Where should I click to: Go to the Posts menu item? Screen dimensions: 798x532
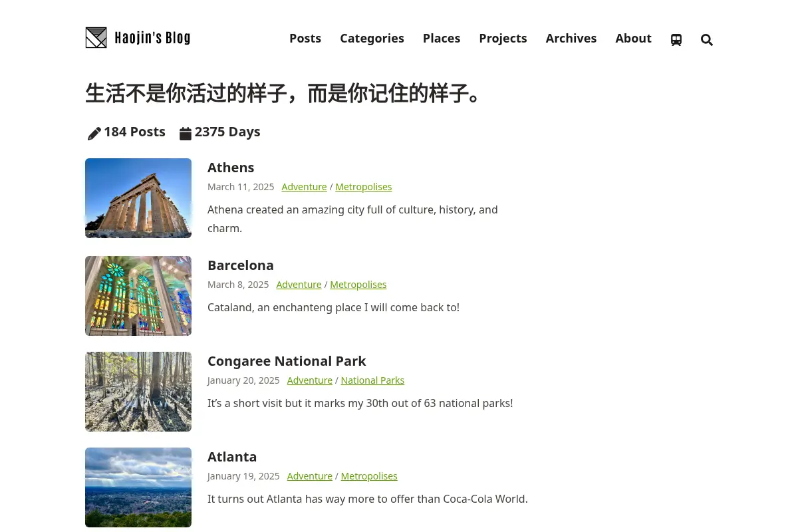(305, 39)
